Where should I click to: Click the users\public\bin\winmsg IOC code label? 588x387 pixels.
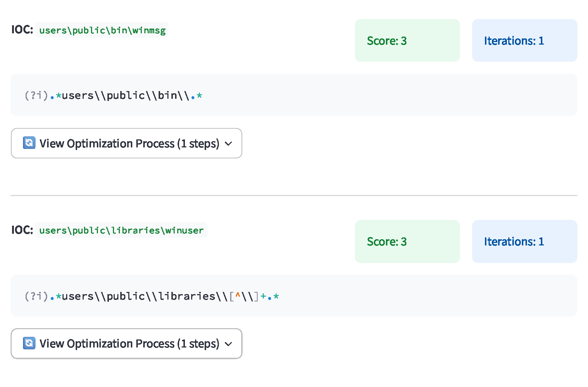(x=102, y=30)
